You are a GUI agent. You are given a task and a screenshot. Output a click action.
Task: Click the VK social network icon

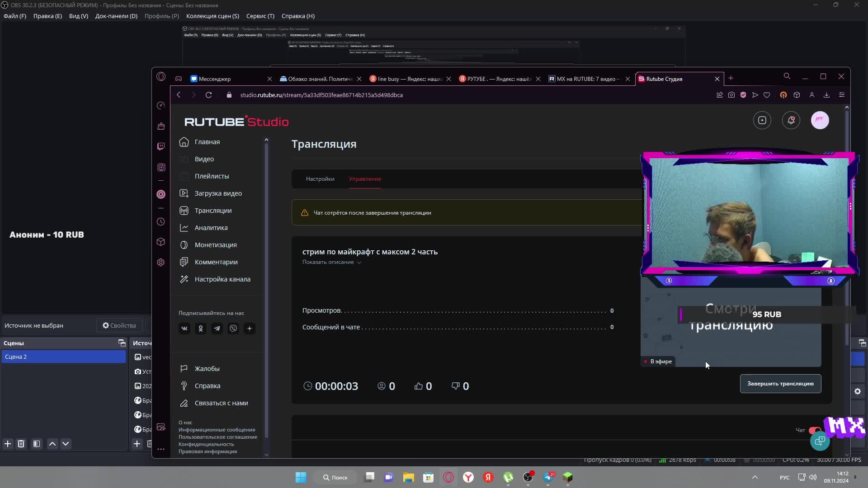[x=184, y=328]
